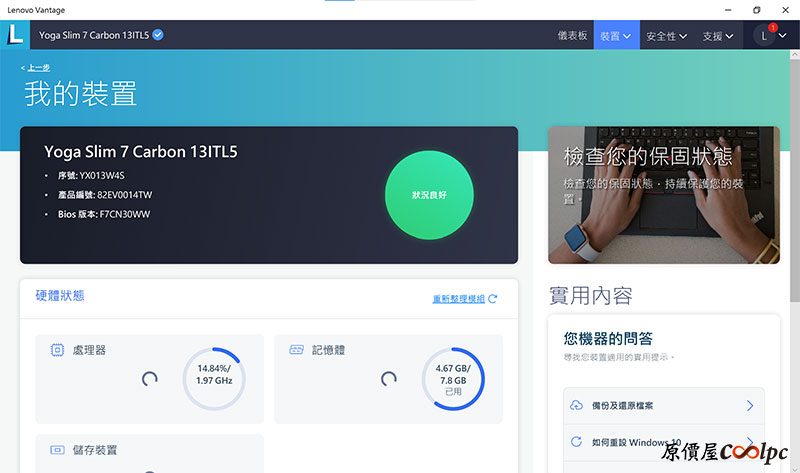Click the 記憶體 memory label

tap(328, 350)
